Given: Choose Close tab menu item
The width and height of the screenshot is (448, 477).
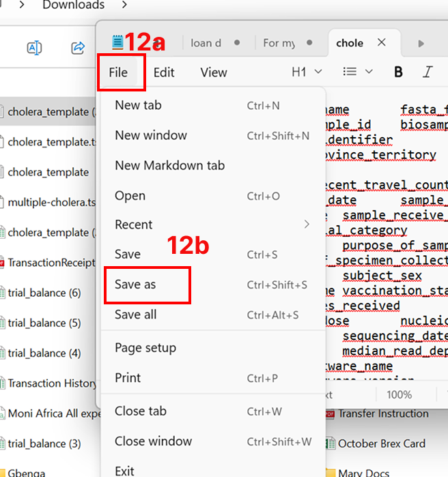Looking at the screenshot, I should tap(213, 411).
